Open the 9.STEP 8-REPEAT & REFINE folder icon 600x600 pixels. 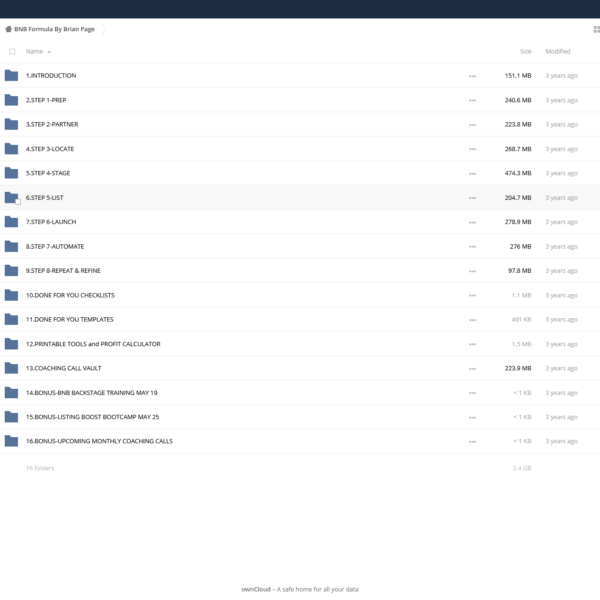point(11,271)
